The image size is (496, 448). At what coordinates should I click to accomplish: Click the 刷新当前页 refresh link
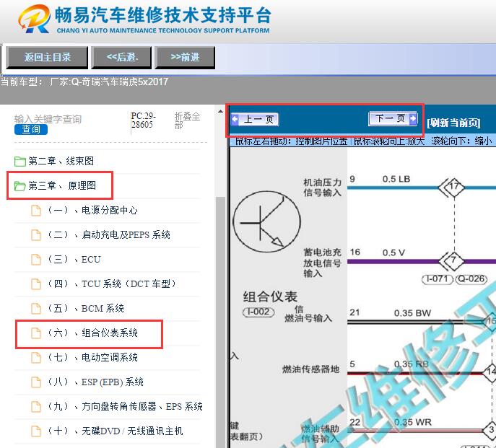[x=453, y=123]
